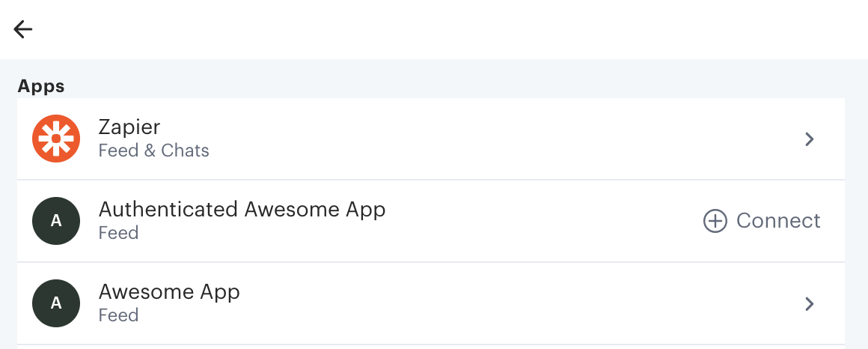868x349 pixels.
Task: Connect the Authenticated Awesome App
Action: click(x=762, y=221)
